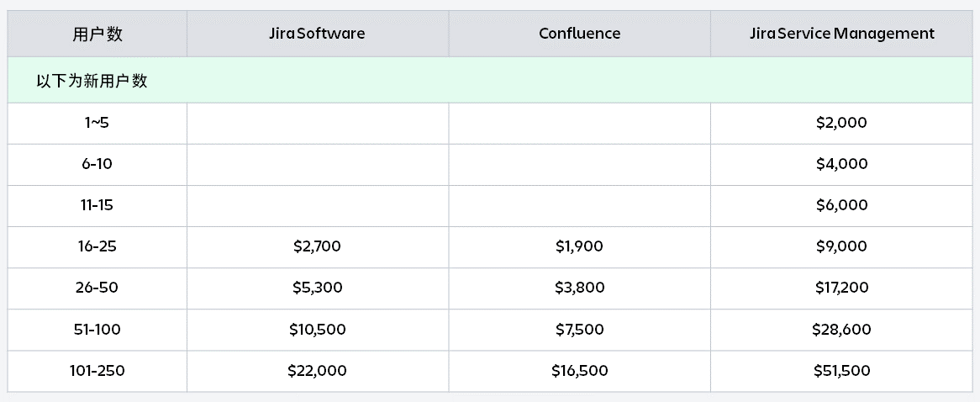Select the $4,000 price cell
Viewport: 980px width, 402px height.
(x=842, y=165)
